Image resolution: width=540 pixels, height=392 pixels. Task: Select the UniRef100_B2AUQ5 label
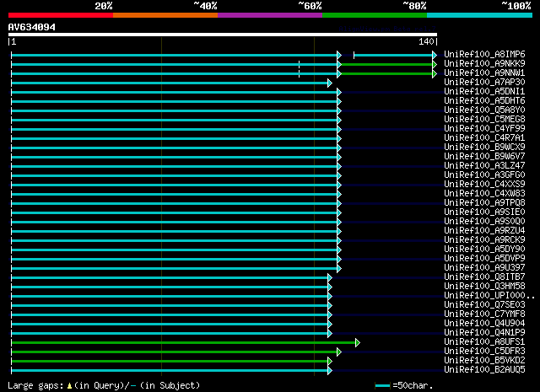[x=484, y=370]
